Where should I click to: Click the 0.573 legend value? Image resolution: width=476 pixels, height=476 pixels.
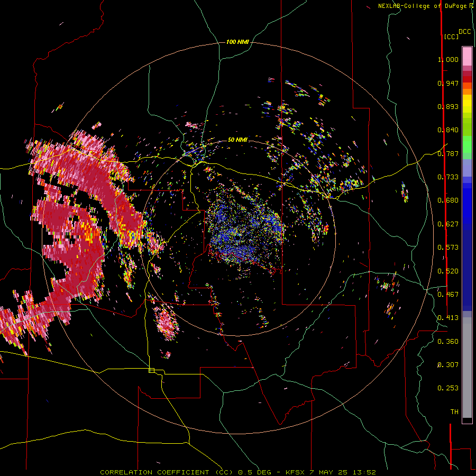(x=448, y=248)
